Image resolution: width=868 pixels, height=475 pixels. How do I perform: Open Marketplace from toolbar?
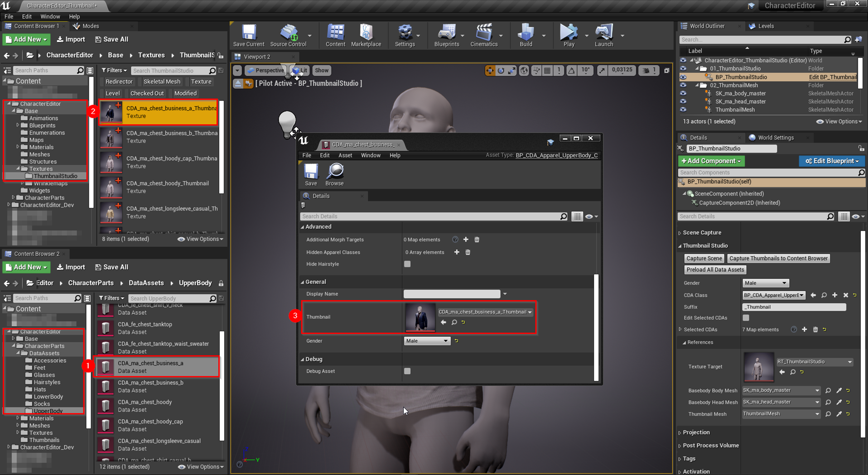point(366,35)
